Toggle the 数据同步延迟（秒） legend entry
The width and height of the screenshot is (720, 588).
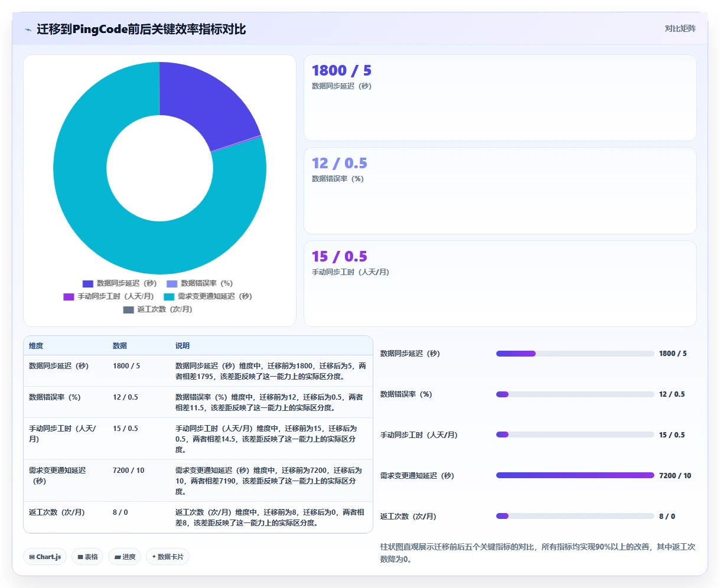tap(120, 283)
